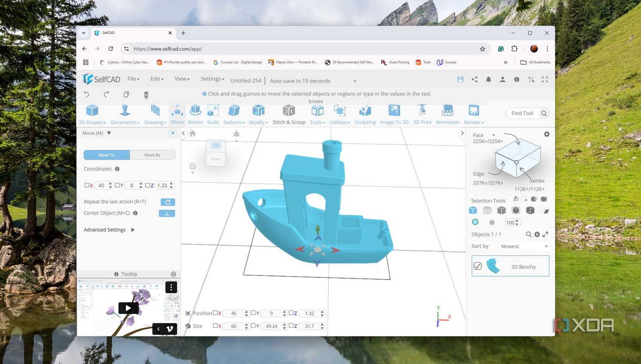Open the Generators tool
Viewport: 641px width, 364px height.
point(125,115)
